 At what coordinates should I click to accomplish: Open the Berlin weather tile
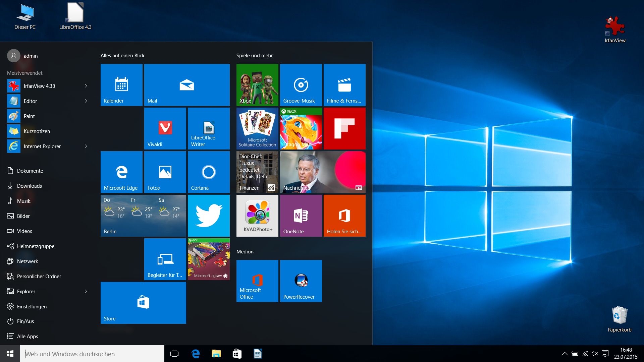[x=143, y=216]
